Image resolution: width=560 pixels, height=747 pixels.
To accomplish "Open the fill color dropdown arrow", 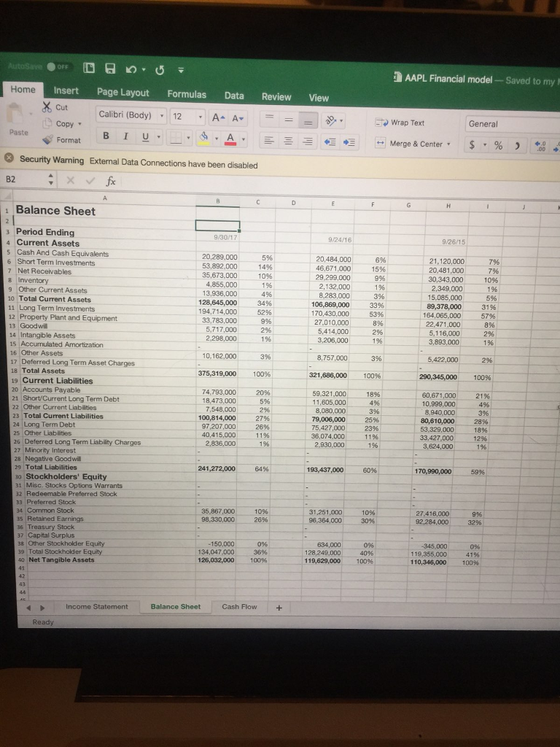I will 217,139.
